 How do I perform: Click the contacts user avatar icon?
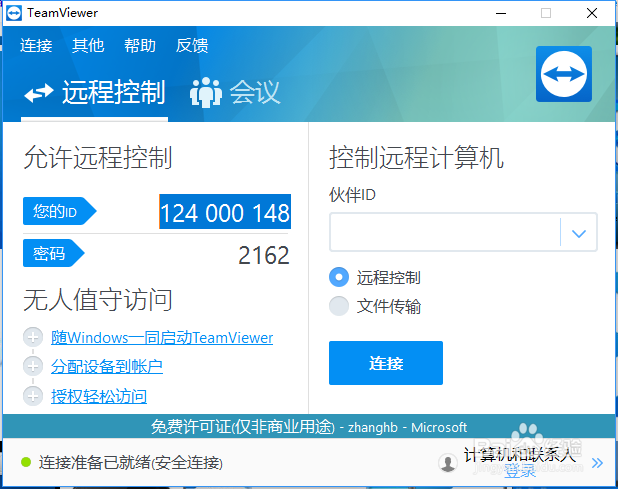coord(448,462)
